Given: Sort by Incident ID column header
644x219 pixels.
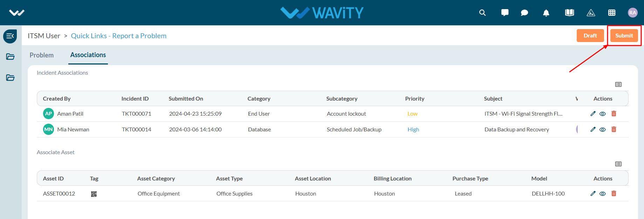Looking at the screenshot, I should click(x=135, y=99).
